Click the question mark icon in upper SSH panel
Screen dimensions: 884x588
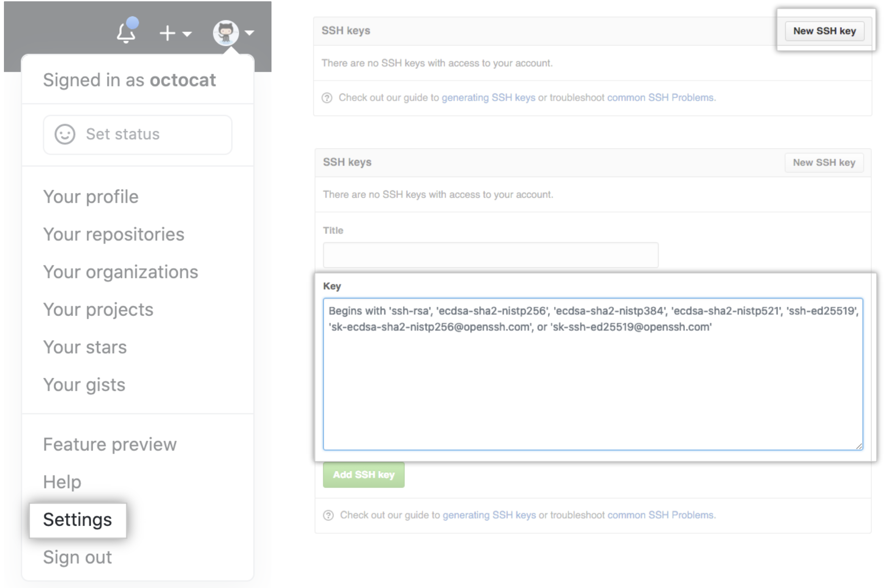click(x=327, y=98)
